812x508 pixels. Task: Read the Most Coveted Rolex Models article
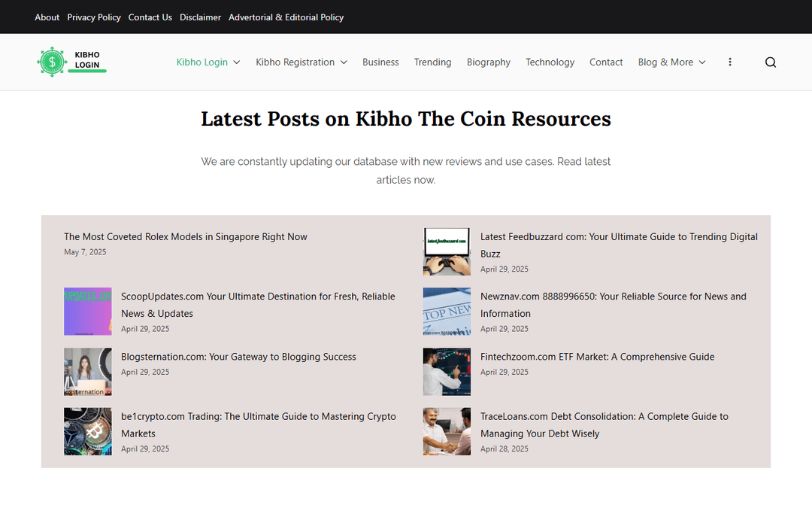(x=186, y=236)
